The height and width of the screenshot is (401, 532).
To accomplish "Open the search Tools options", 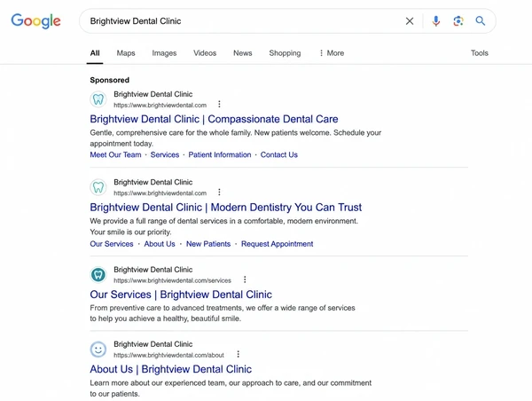I will coord(480,53).
